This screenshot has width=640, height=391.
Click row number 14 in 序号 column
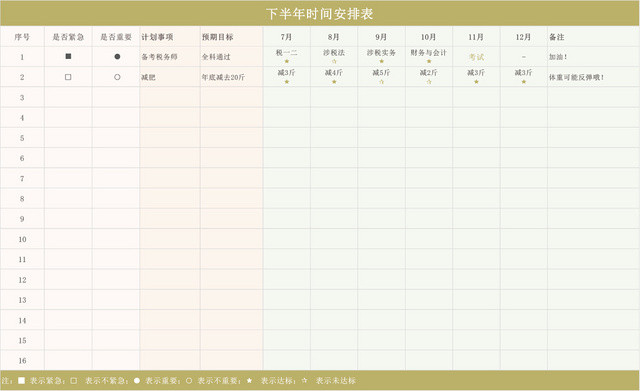(x=22, y=320)
